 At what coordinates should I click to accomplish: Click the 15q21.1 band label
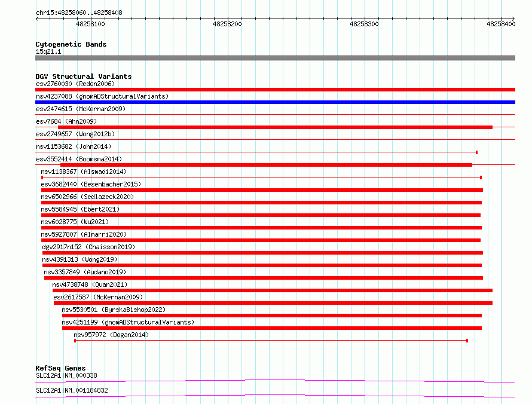tap(48, 51)
